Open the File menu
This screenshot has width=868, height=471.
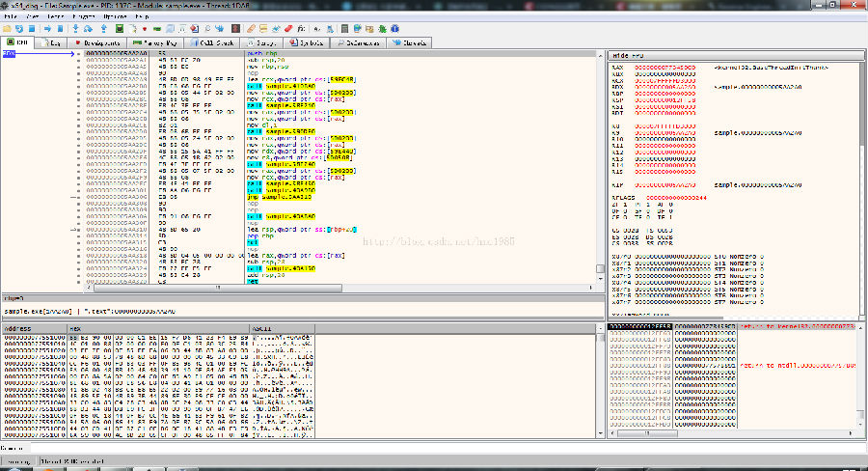click(11, 16)
